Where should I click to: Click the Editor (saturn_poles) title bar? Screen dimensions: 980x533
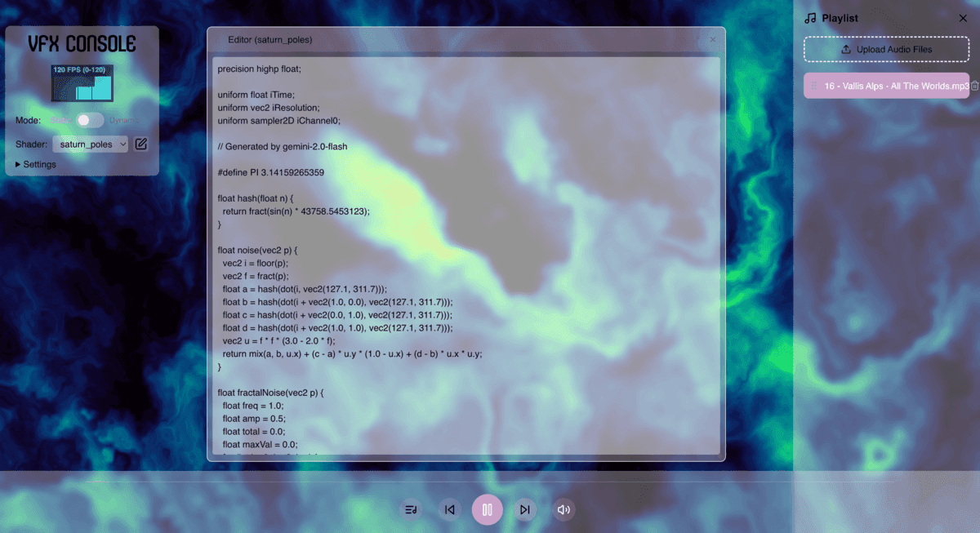(457, 39)
